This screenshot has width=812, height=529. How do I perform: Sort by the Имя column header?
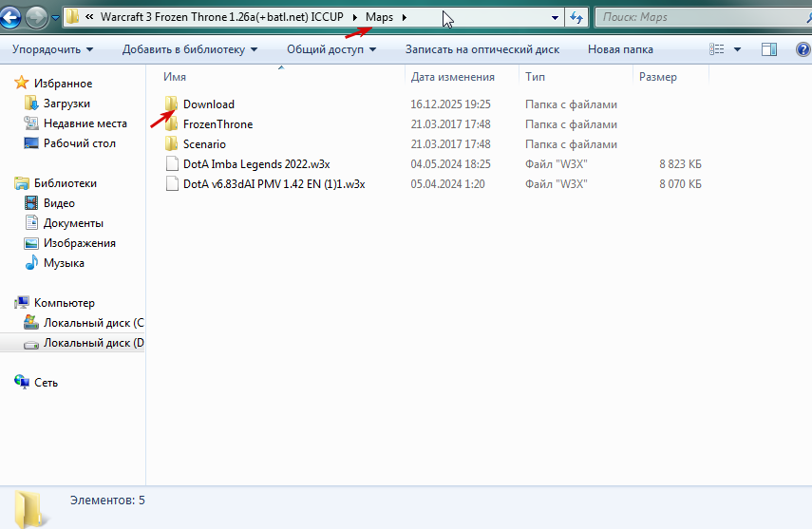tap(175, 77)
